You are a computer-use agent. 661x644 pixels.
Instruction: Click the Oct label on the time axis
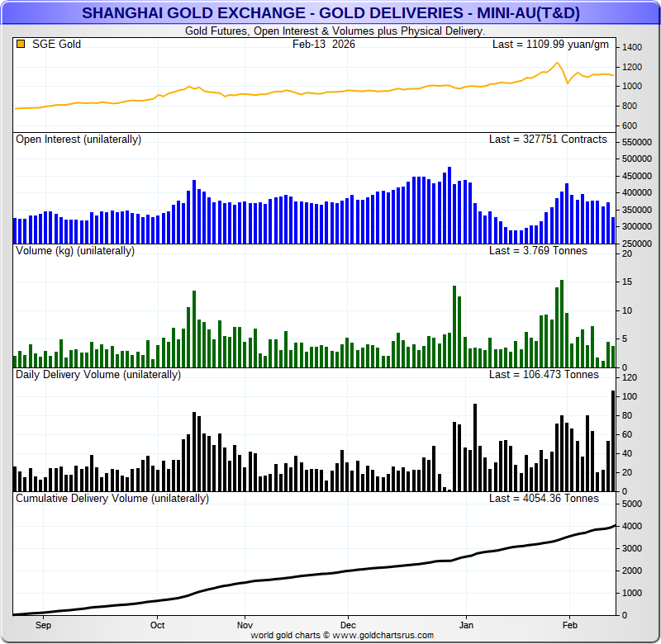pyautogui.click(x=156, y=625)
